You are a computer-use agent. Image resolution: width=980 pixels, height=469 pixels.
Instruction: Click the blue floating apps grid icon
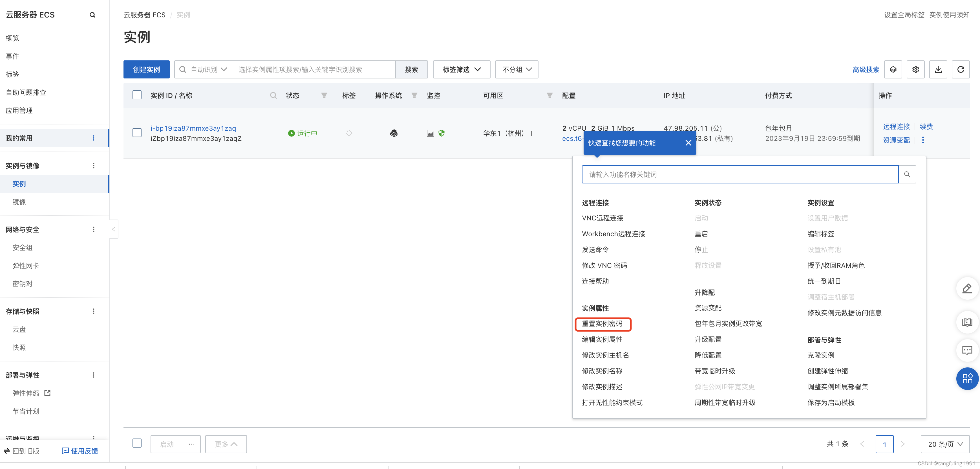point(967,378)
